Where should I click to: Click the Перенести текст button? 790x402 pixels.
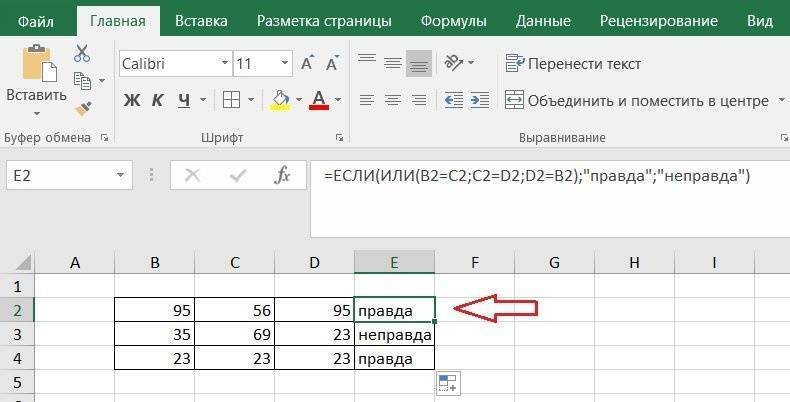click(x=573, y=64)
